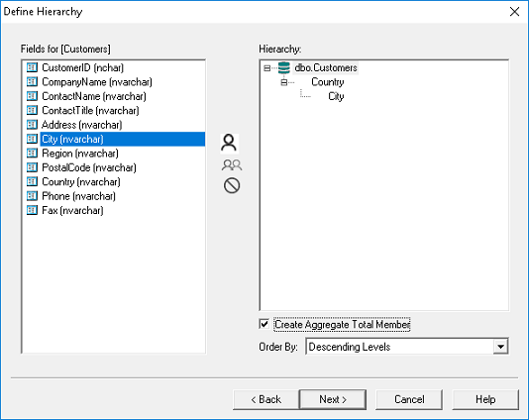Viewport: 529px width, 420px height.
Task: Collapse the dbo.Customers tree node
Action: 266,68
